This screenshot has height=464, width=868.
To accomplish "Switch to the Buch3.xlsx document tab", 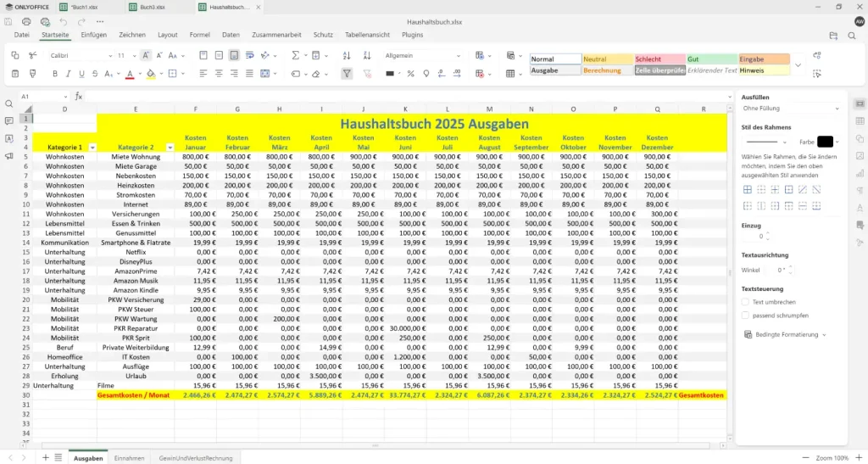I will click(153, 7).
